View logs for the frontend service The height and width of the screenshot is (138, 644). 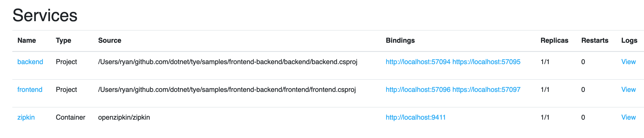(628, 90)
